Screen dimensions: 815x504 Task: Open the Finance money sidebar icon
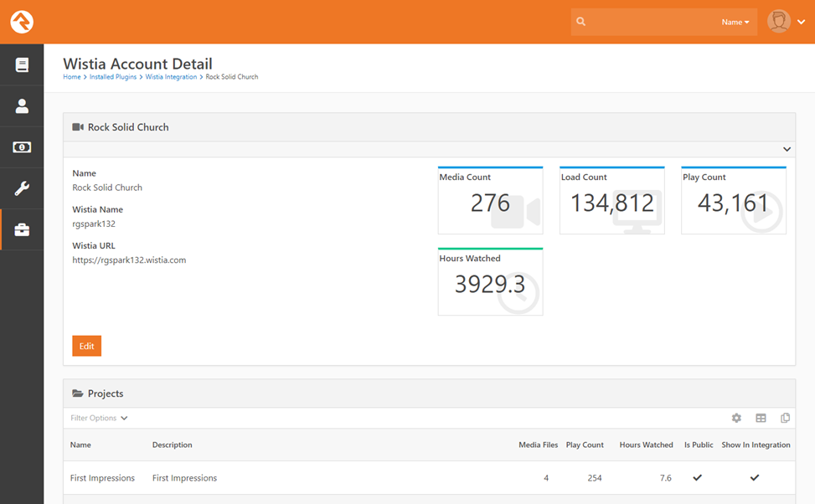(22, 147)
